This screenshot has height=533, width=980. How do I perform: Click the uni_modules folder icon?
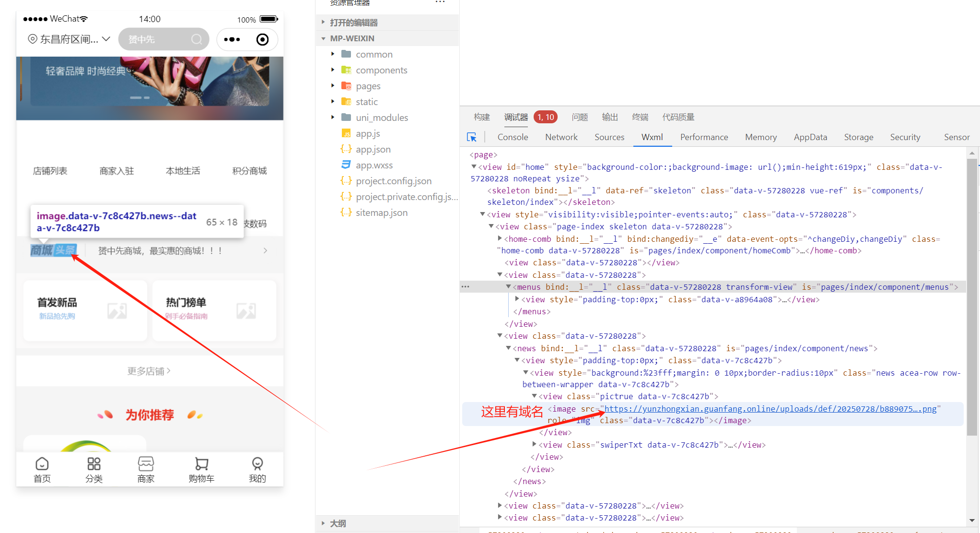(346, 118)
